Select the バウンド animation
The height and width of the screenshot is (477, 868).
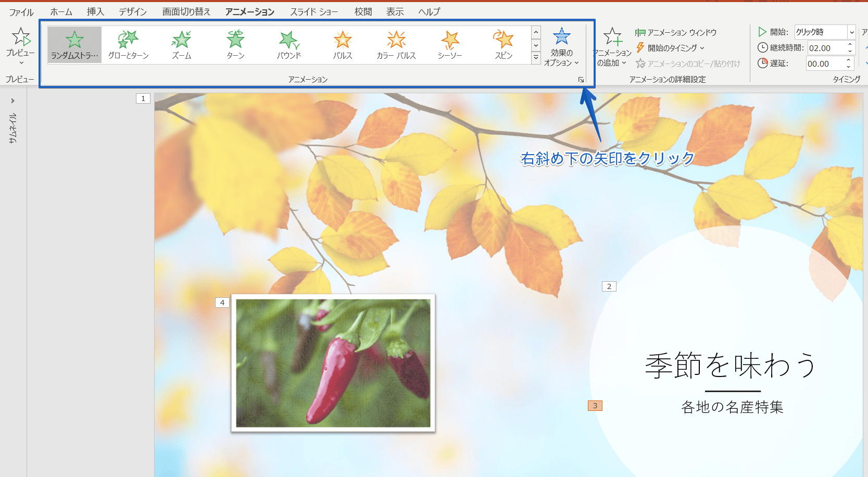tap(289, 45)
